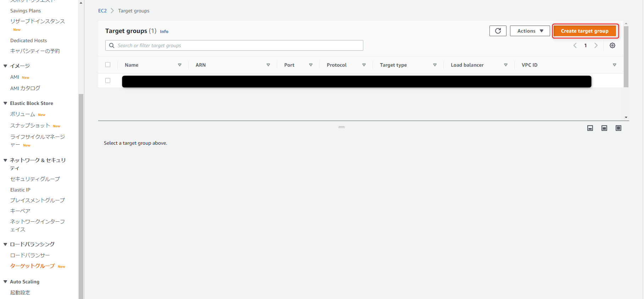Screen dimensions: 644x299
Task: Open 起動設定 in sidebar
Action: 20,293
